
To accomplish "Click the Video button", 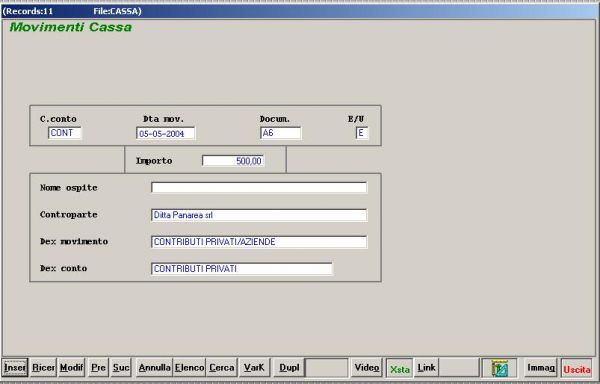I will point(367,368).
